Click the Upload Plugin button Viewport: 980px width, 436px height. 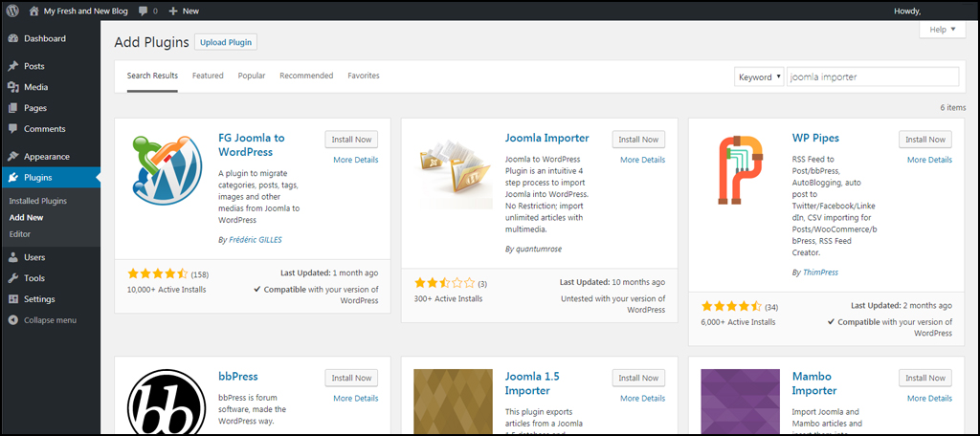click(x=226, y=42)
